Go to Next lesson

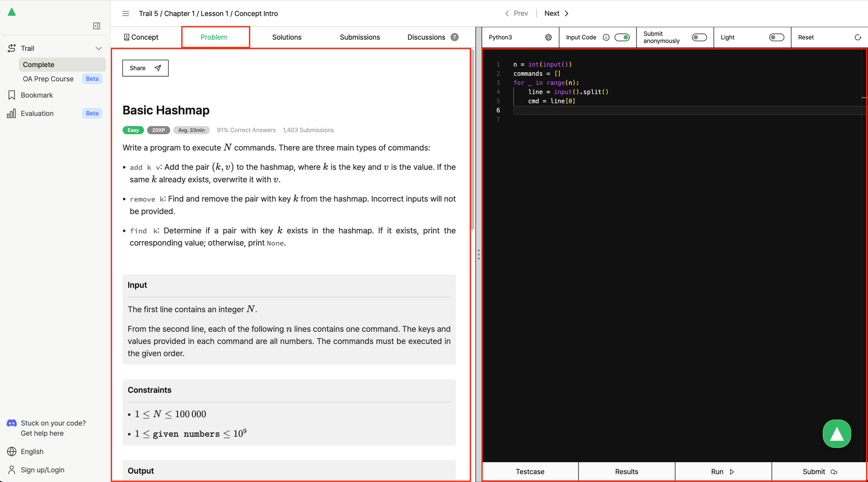(x=556, y=14)
